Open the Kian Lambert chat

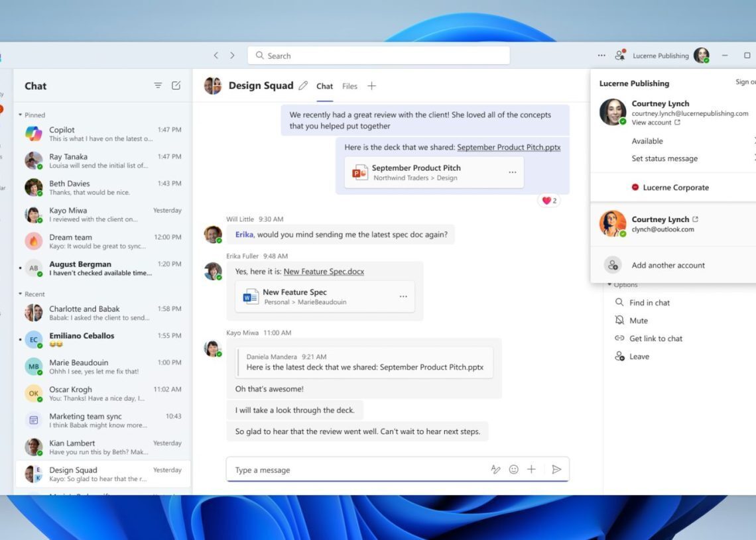(103, 447)
